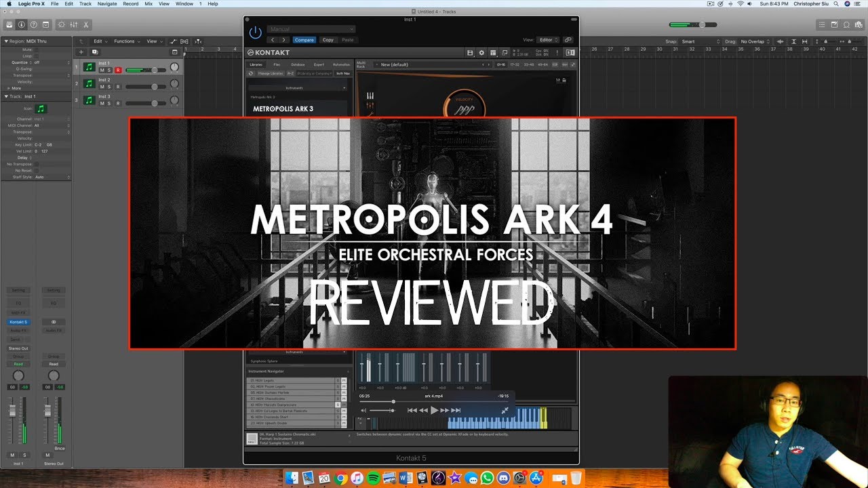Open the Navigate menu
868x488 pixels.
pyautogui.click(x=107, y=3)
